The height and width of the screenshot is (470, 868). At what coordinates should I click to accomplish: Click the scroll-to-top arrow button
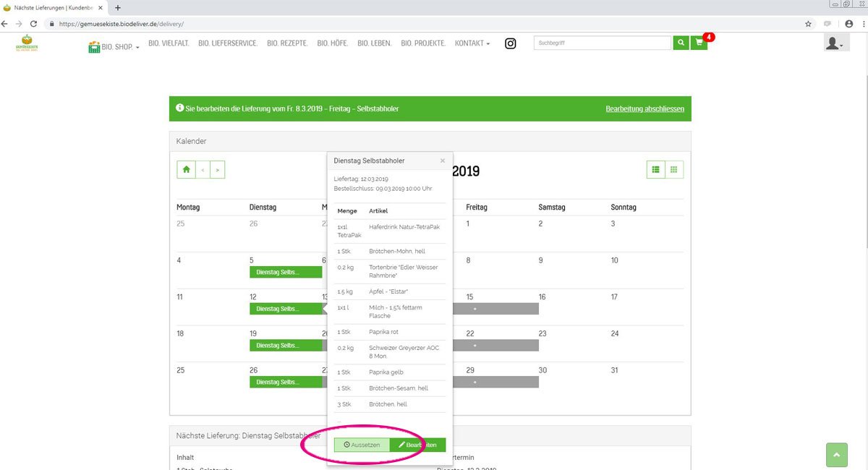[836, 455]
